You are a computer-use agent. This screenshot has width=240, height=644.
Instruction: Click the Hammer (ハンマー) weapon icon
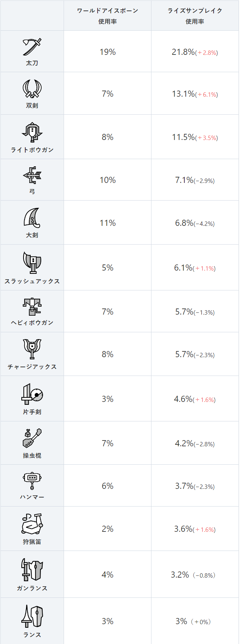(32, 481)
